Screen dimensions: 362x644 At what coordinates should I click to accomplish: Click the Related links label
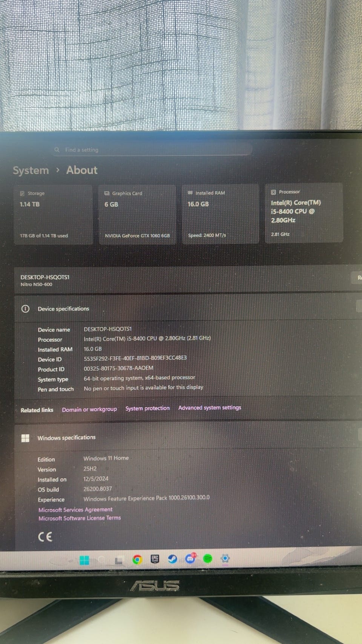[37, 410]
